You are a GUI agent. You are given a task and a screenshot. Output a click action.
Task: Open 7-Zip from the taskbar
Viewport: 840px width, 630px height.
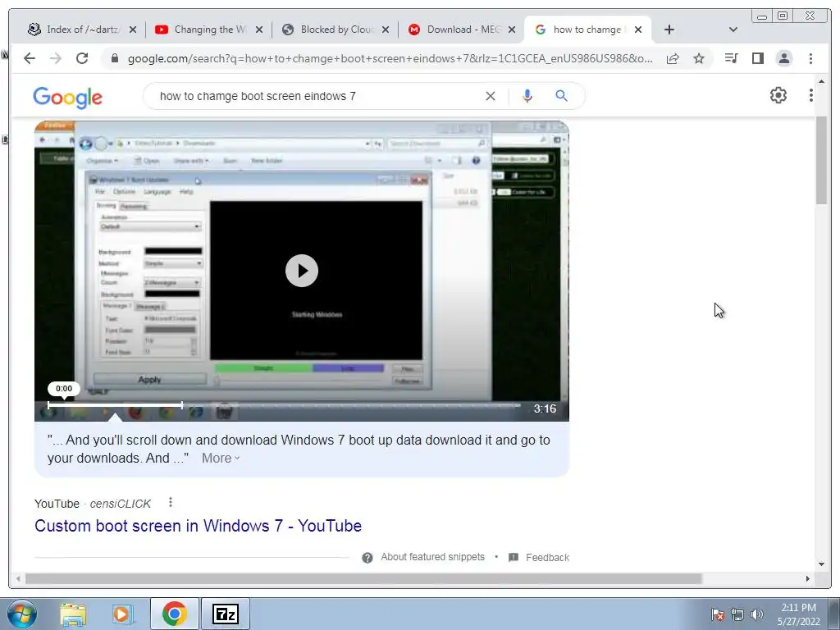[225, 614]
